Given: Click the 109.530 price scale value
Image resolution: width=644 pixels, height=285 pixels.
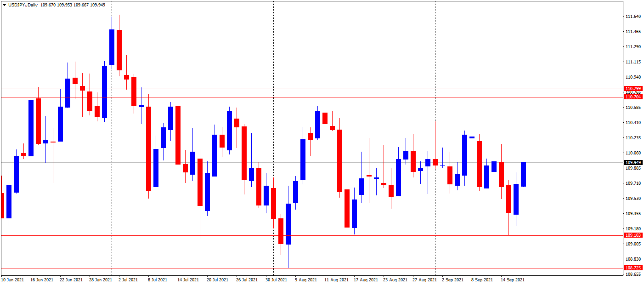Looking at the screenshot, I should pyautogui.click(x=633, y=199).
